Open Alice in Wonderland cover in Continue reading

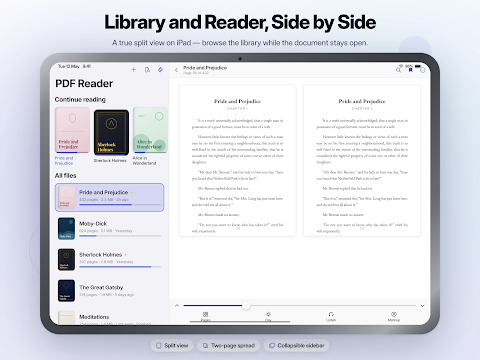click(150, 130)
